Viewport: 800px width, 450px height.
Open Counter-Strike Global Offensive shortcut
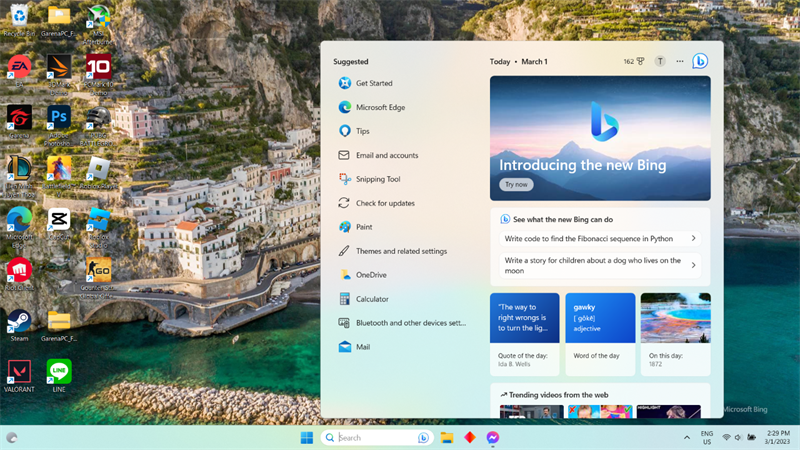(98, 278)
